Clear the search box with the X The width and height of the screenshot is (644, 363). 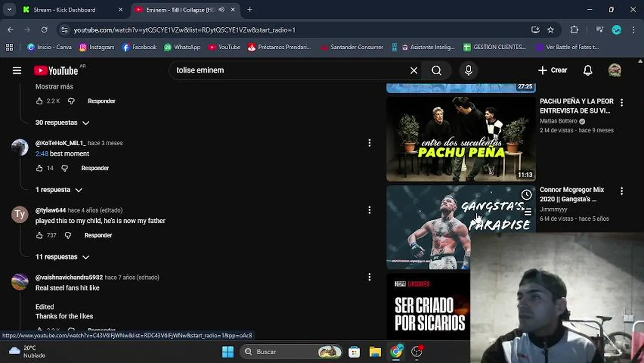pos(414,71)
